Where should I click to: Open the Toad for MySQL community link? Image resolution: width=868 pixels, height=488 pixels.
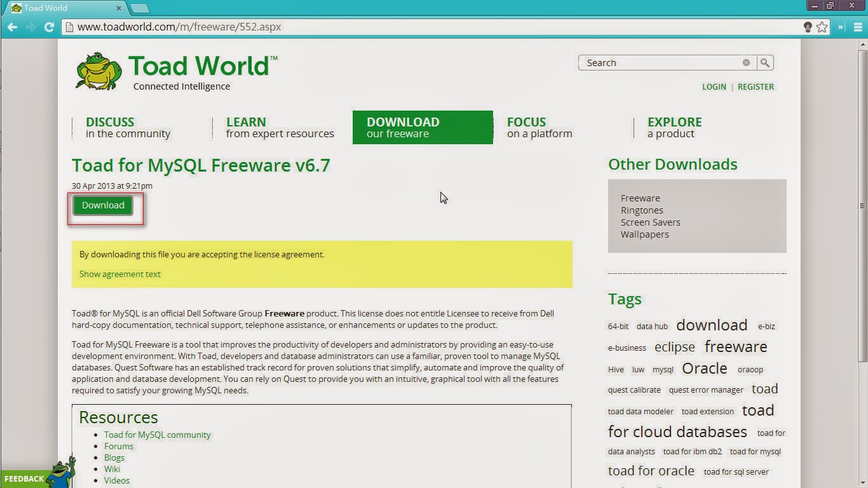pos(158,435)
